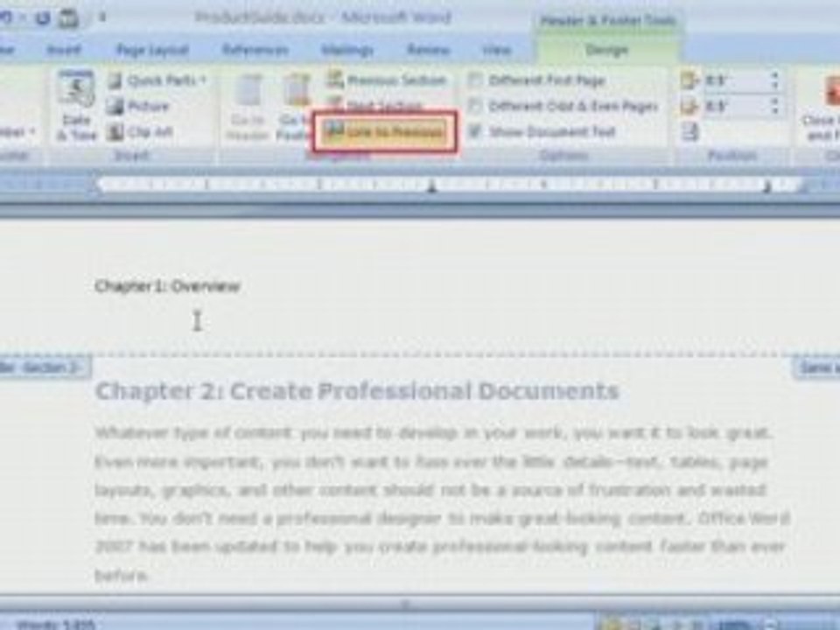
Task: Open the Review tab
Action: point(428,51)
